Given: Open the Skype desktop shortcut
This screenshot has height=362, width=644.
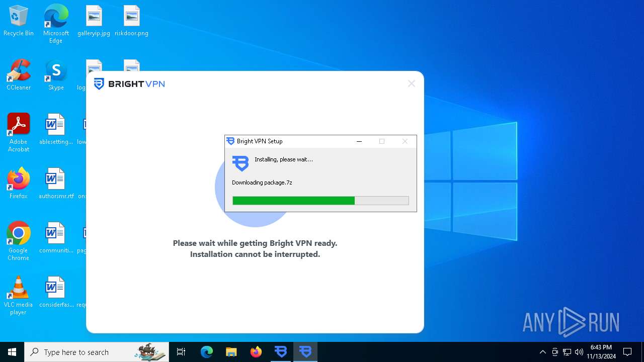Looking at the screenshot, I should [56, 75].
